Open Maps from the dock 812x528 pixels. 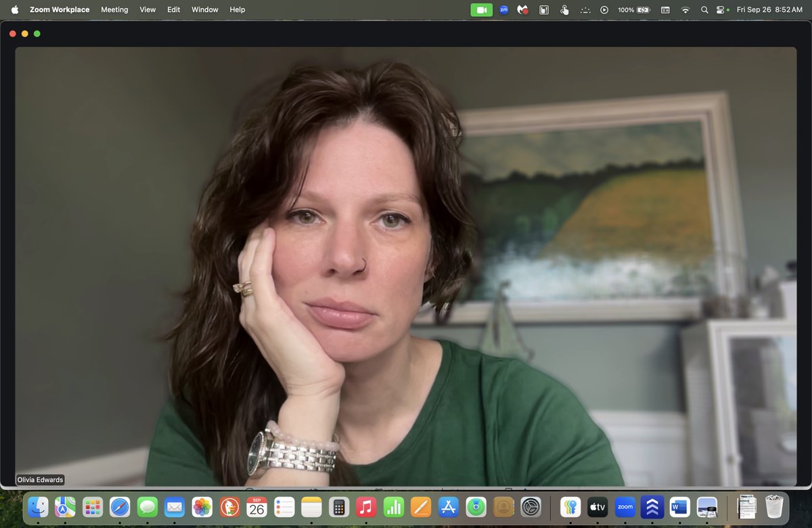click(66, 506)
